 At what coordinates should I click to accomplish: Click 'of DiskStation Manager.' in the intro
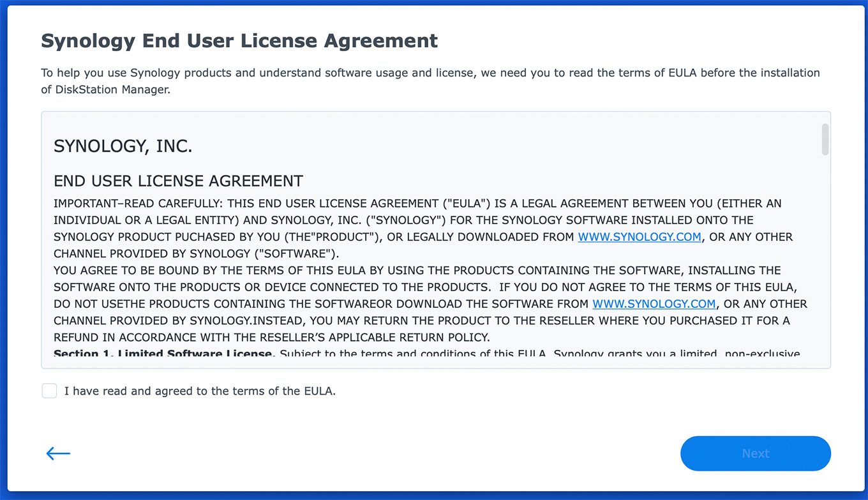(106, 89)
